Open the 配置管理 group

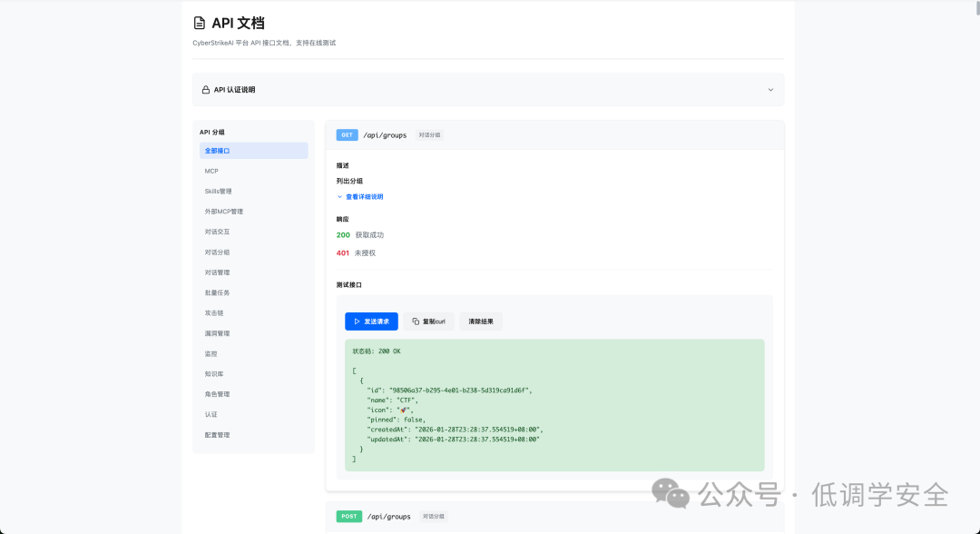pyautogui.click(x=254, y=435)
